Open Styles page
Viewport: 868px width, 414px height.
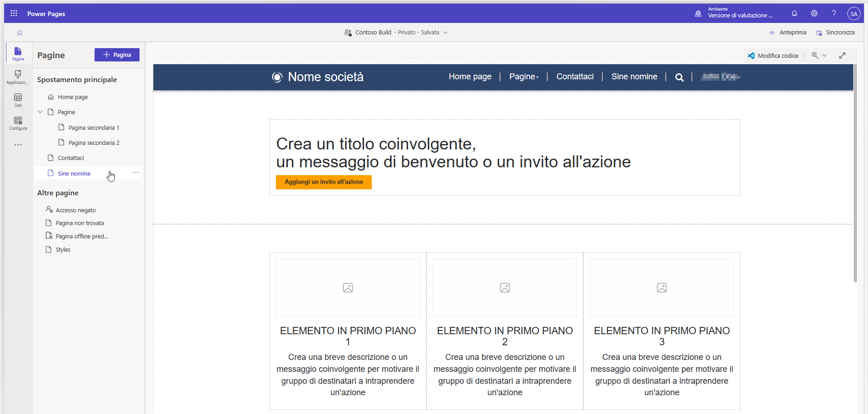[x=63, y=250]
